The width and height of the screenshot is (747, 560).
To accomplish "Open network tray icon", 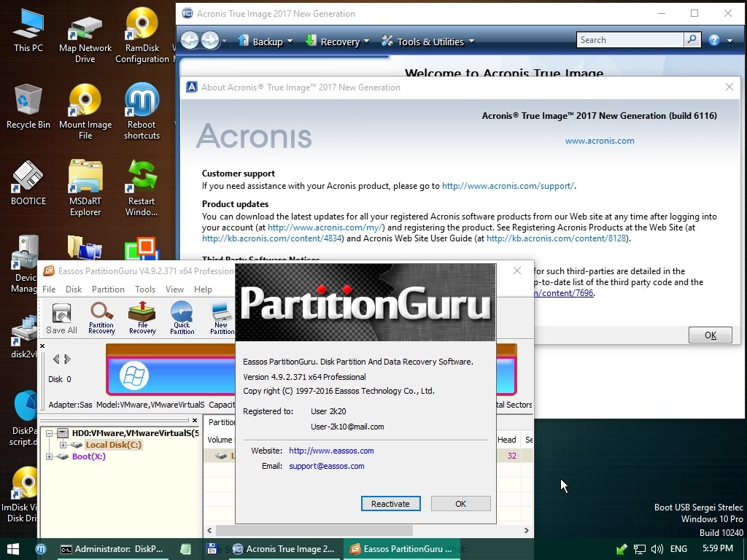I will coord(639,549).
